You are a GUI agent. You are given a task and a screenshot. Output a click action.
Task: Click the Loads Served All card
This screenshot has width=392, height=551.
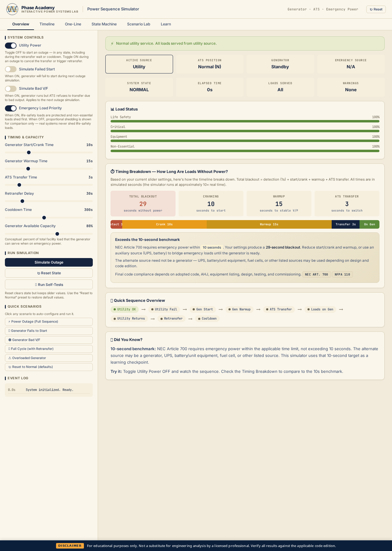280,87
